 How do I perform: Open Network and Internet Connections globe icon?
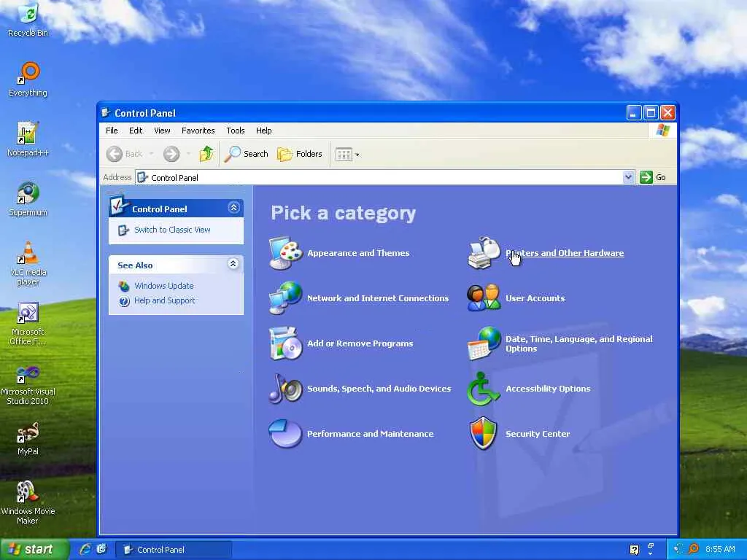click(285, 298)
